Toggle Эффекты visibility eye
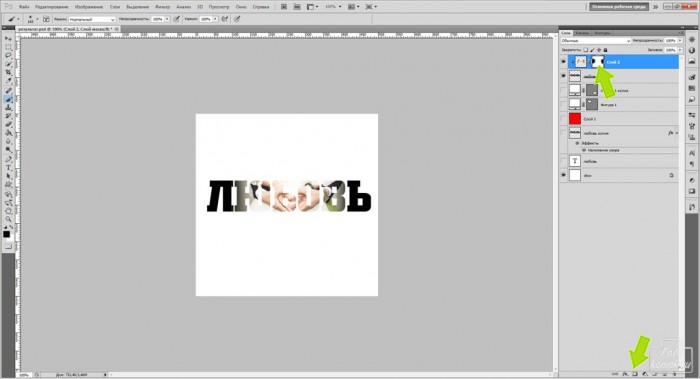Image resolution: width=700 pixels, height=379 pixels. tap(578, 143)
